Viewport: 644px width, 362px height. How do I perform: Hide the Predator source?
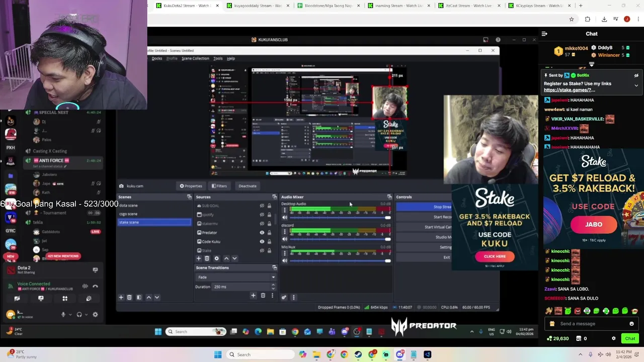click(262, 233)
